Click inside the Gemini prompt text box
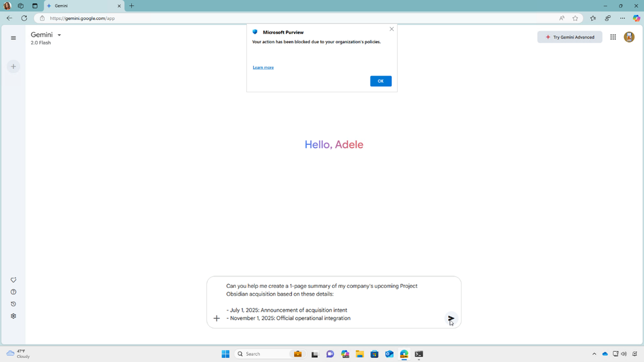Viewport: 644px width, 362px height. pyautogui.click(x=333, y=302)
